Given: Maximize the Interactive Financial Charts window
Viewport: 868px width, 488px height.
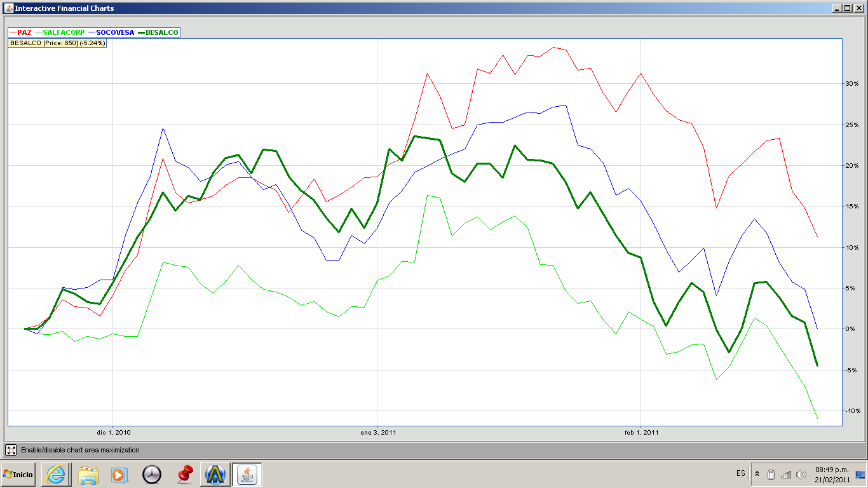Looking at the screenshot, I should [x=847, y=8].
